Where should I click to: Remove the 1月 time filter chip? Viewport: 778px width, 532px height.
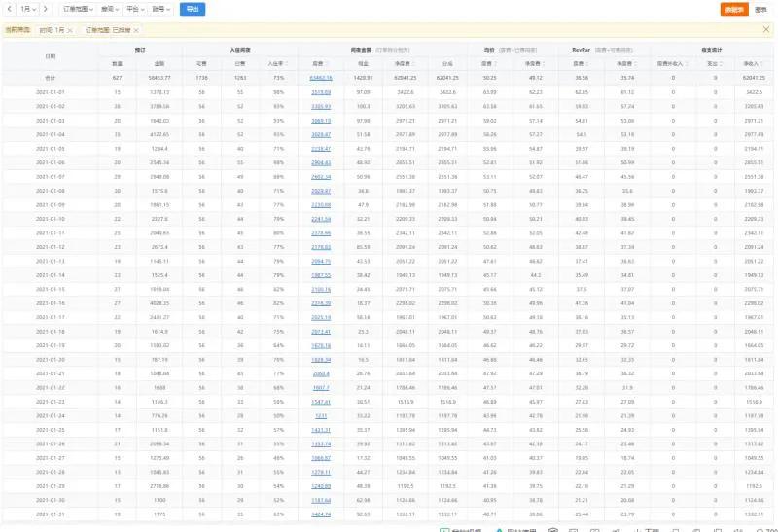tap(70, 30)
